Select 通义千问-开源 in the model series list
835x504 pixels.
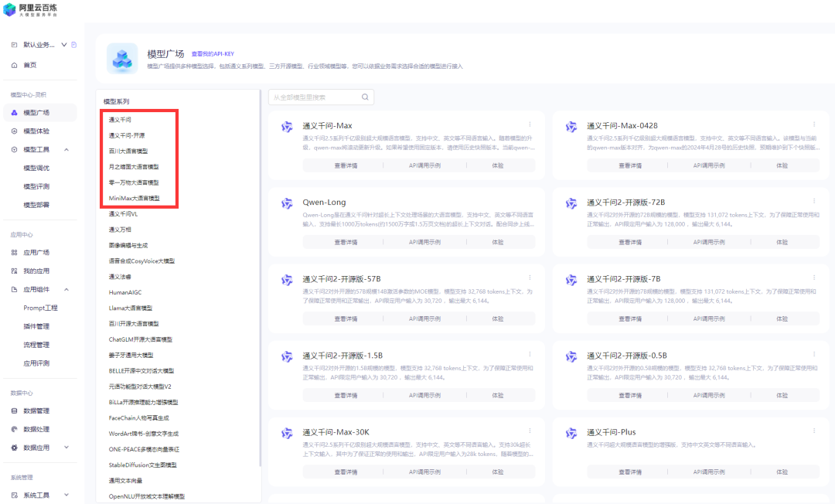pyautogui.click(x=127, y=135)
